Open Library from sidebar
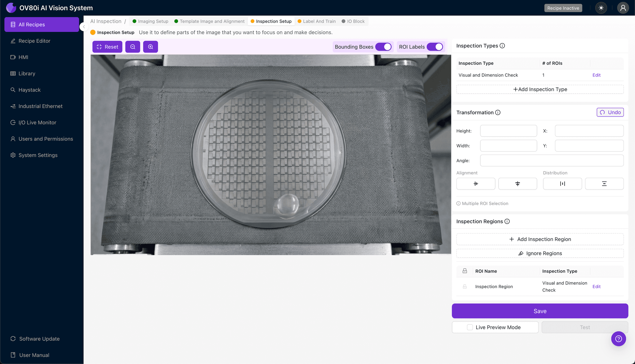Screen dimensions: 635x364 [42, 73]
